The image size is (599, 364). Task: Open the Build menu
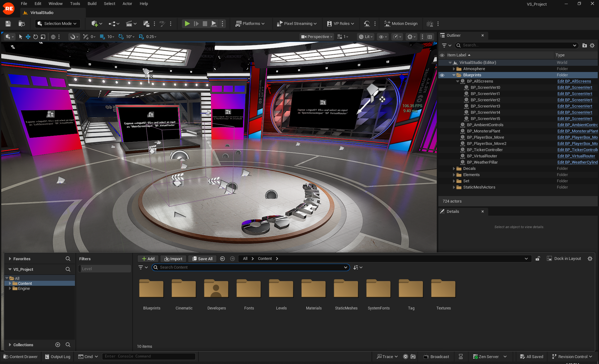[x=92, y=4]
